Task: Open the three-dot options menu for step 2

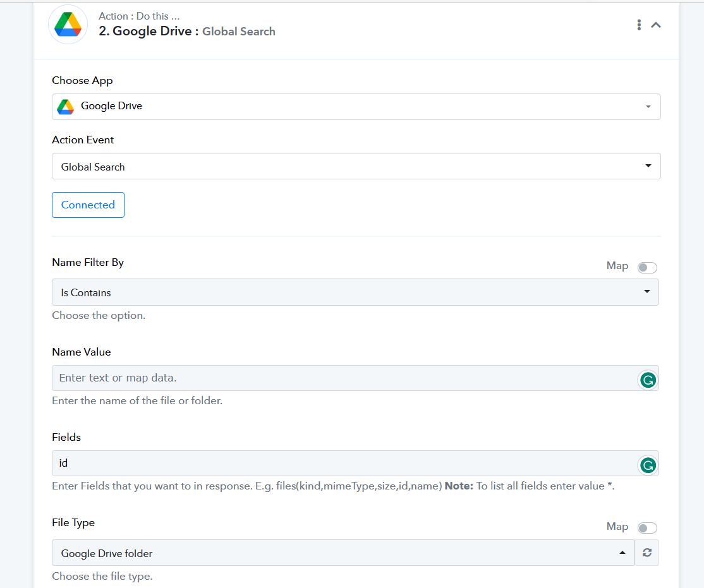Action: pyautogui.click(x=639, y=25)
